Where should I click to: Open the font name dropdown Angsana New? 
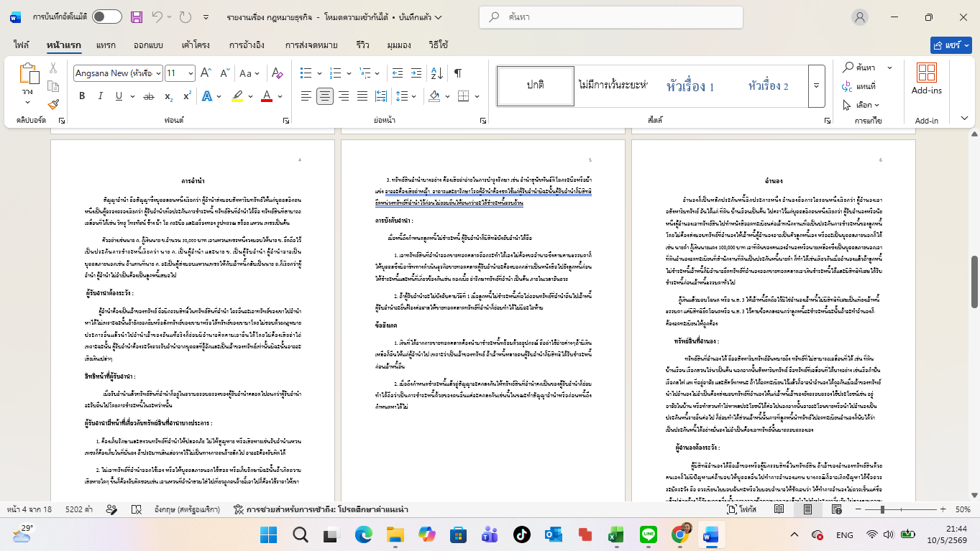(x=157, y=73)
